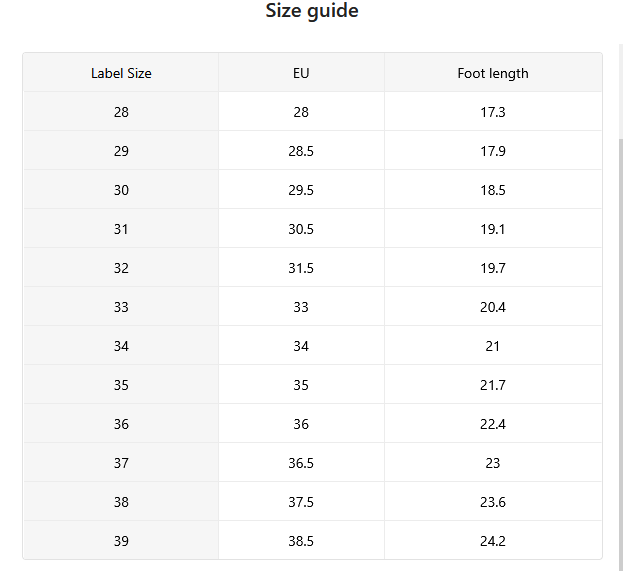Viewport: 623px width, 571px height.
Task: Select label size 39 cell
Action: 121,541
